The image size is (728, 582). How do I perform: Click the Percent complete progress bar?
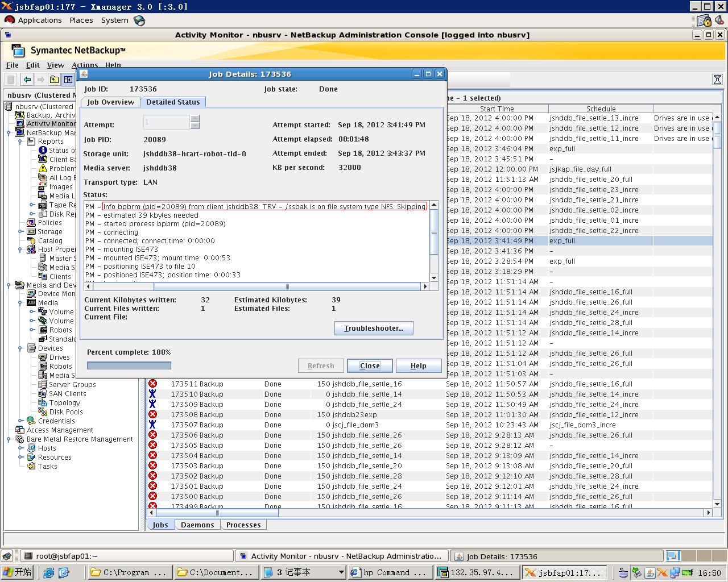129,365
